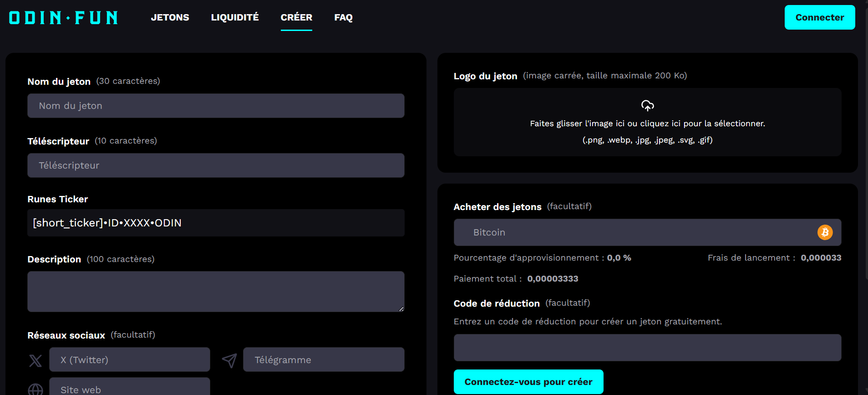The width and height of the screenshot is (868, 395).
Task: Click Connectez-vous pour créer button
Action: [528, 382]
